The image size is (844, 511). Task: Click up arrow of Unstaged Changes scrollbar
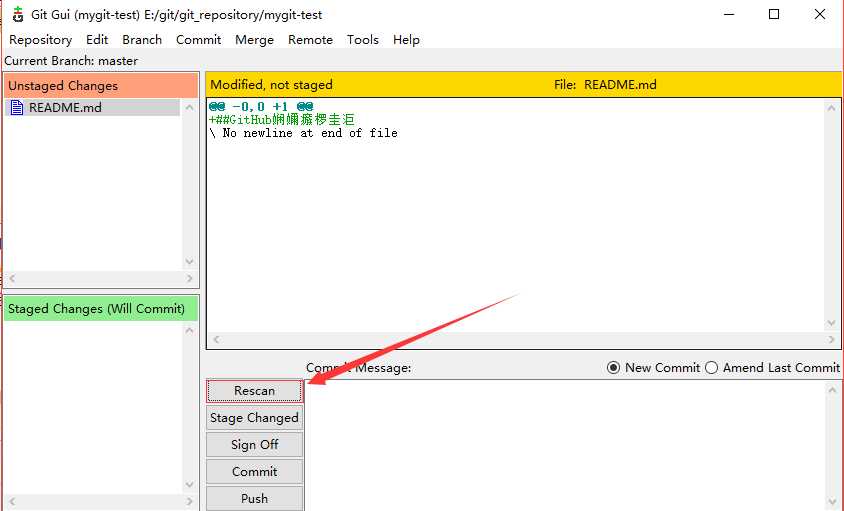tap(189, 108)
